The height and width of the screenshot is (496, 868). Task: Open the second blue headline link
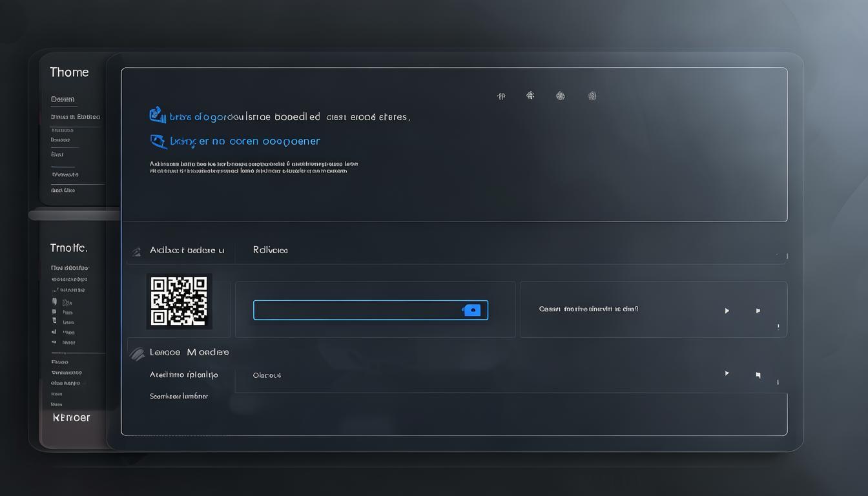pos(245,141)
